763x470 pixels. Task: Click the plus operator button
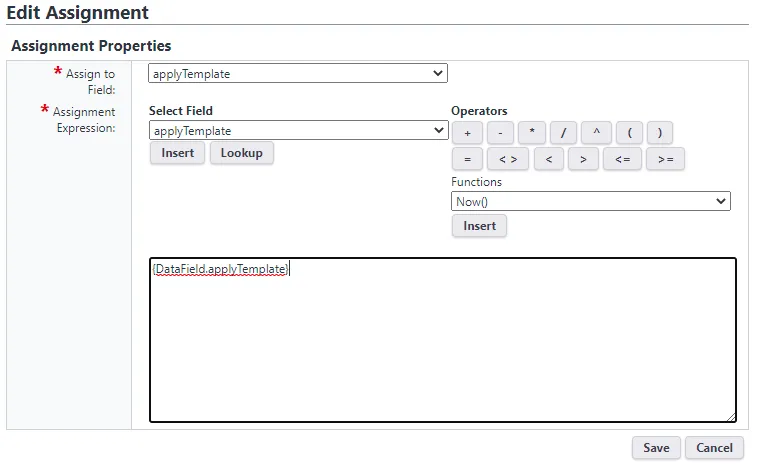pos(467,133)
